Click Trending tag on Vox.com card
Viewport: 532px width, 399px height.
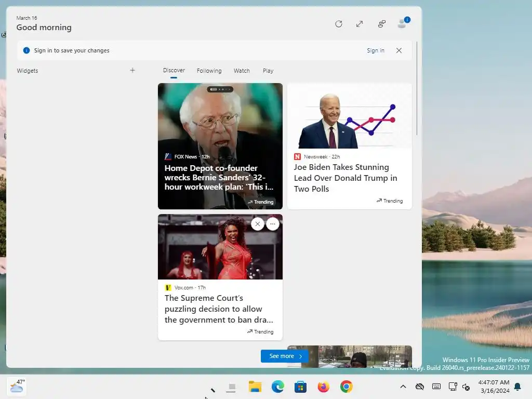(260, 331)
